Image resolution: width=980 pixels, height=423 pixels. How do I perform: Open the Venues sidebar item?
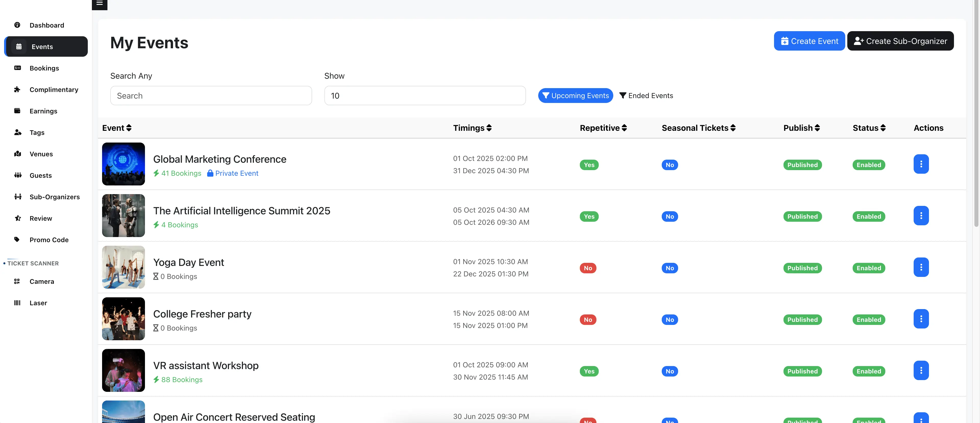(41, 154)
